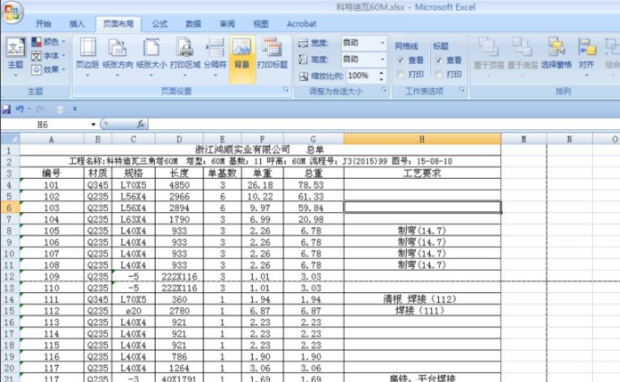Screen dimensions: 620x382
Task: Click the highlighted Background (背景) button
Action: coord(242,59)
